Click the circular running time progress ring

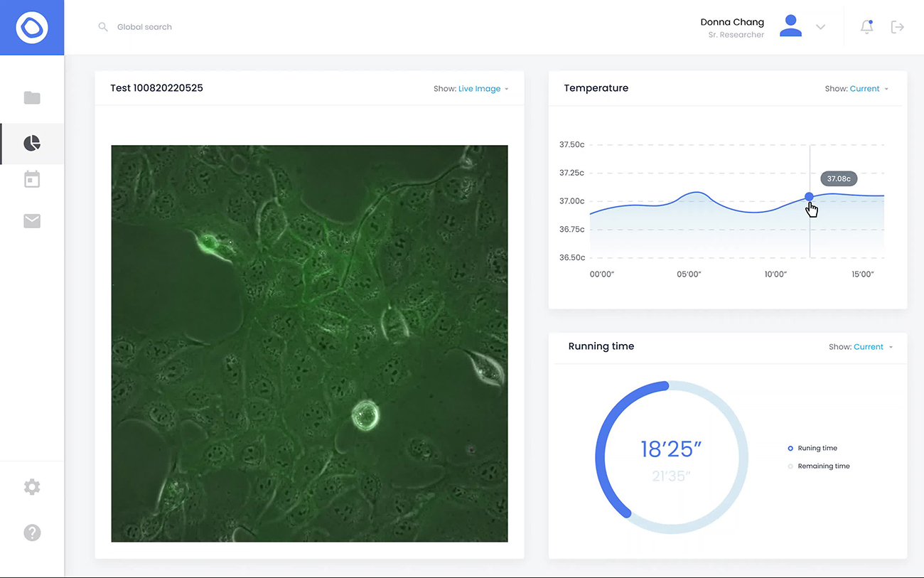coord(672,457)
